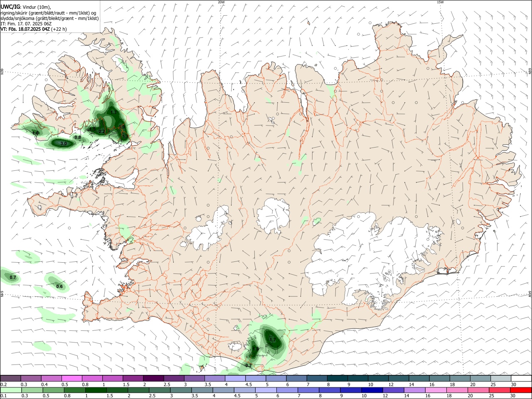The image size is (532, 399).
Task: Click the dark teal 8 mm snow swatch
Action: tap(337, 378)
